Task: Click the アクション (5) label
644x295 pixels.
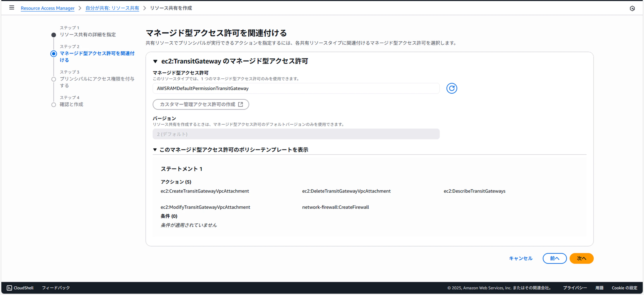Action: [x=176, y=182]
